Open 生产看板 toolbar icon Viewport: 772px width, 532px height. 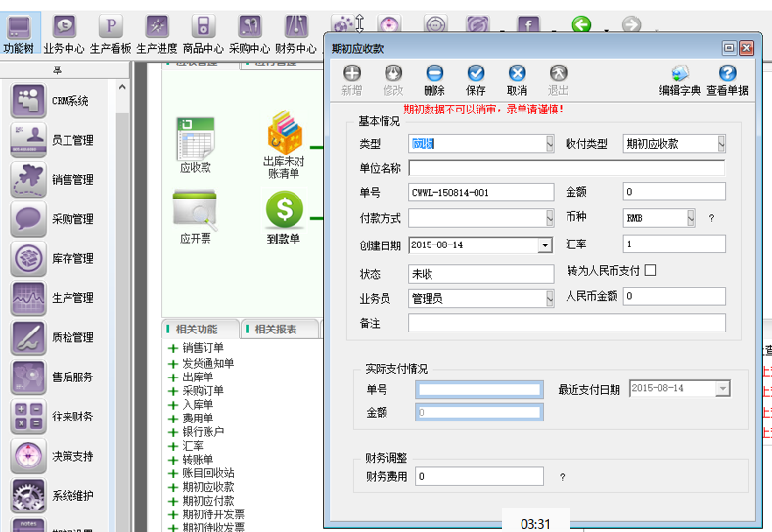pos(111,33)
